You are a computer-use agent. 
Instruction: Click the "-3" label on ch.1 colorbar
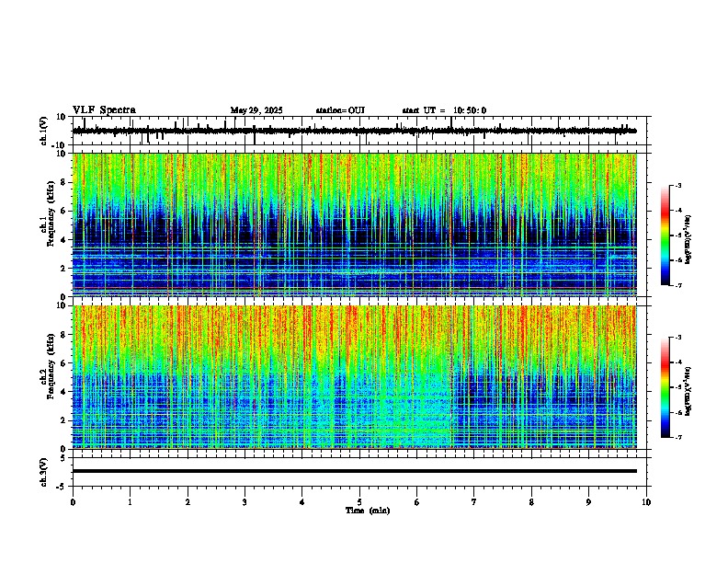678,185
